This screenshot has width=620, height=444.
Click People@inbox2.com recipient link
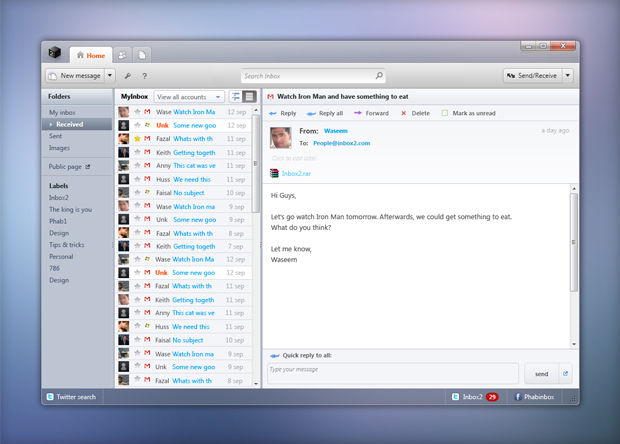(x=342, y=143)
